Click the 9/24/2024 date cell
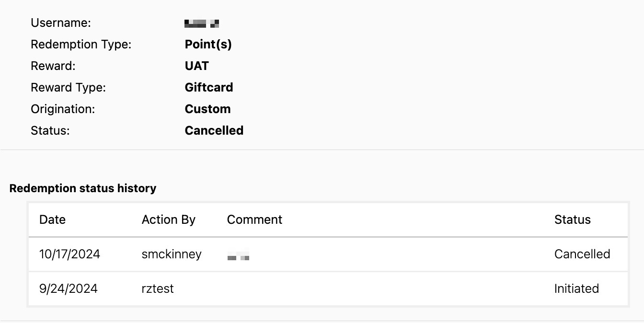644x323 pixels. pos(68,288)
